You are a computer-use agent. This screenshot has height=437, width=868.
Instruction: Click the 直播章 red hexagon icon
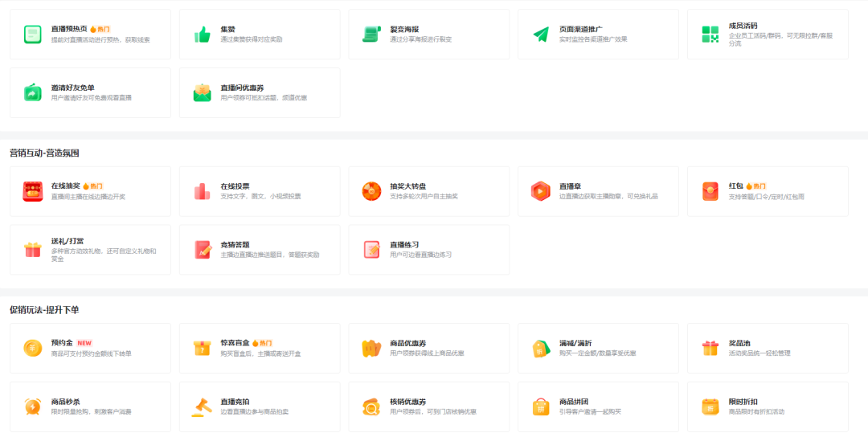tap(541, 191)
